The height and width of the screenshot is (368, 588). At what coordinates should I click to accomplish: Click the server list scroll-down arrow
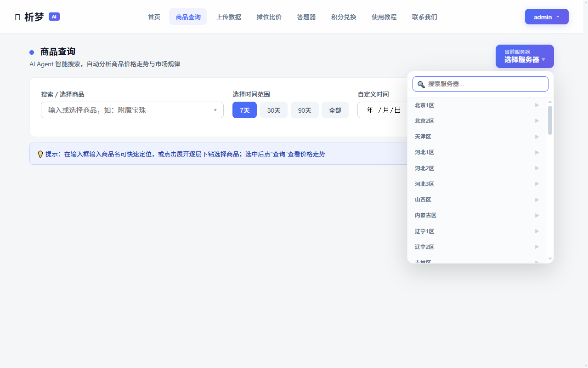[550, 259]
